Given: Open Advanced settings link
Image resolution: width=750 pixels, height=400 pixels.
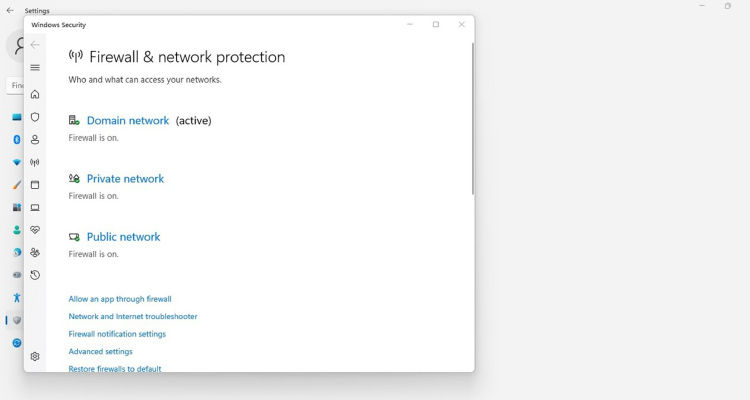Looking at the screenshot, I should (100, 351).
